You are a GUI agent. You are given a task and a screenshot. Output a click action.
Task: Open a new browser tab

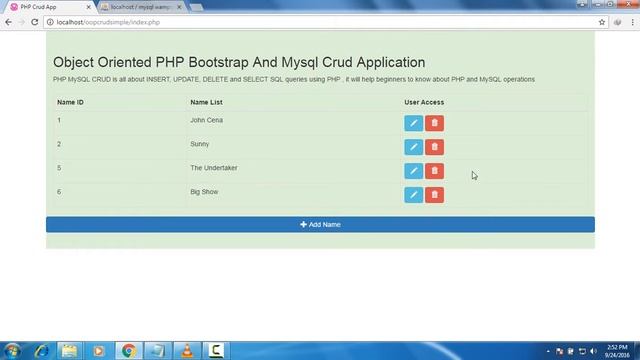coord(196,7)
